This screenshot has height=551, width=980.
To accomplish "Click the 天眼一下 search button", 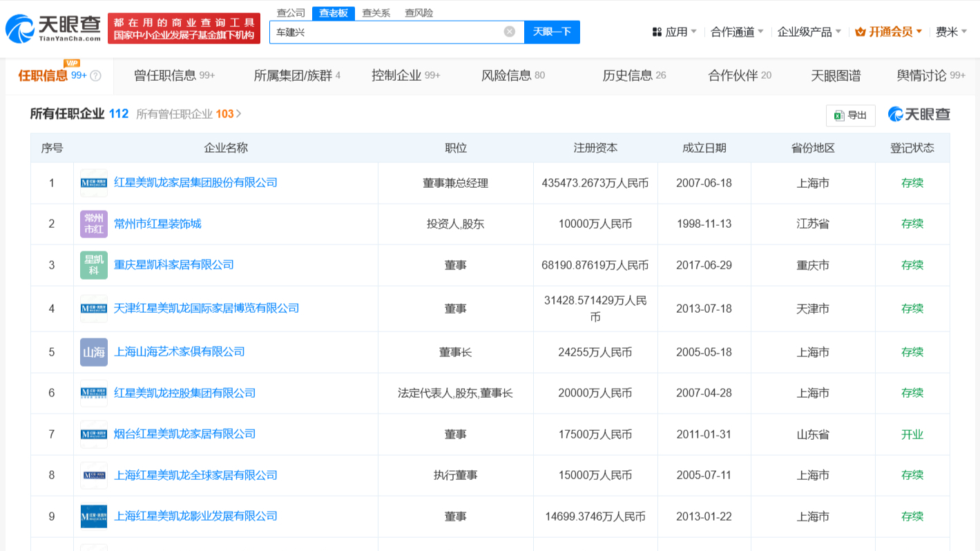I will pos(552,32).
